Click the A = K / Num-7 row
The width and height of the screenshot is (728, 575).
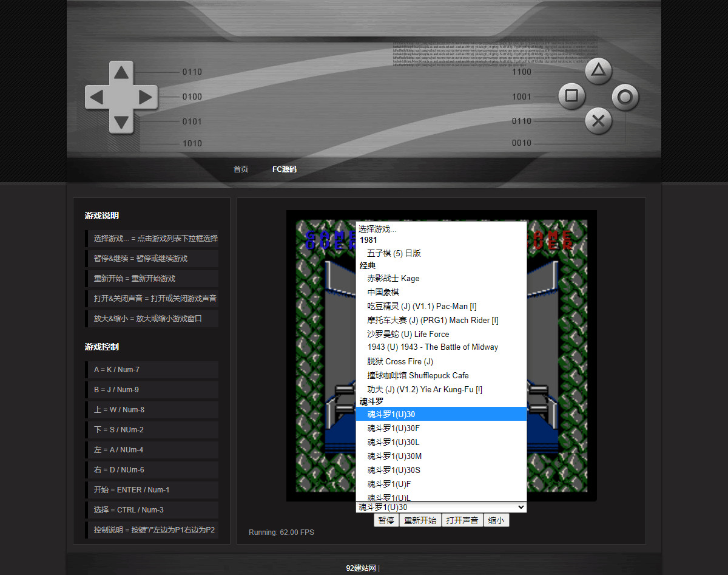(x=152, y=370)
